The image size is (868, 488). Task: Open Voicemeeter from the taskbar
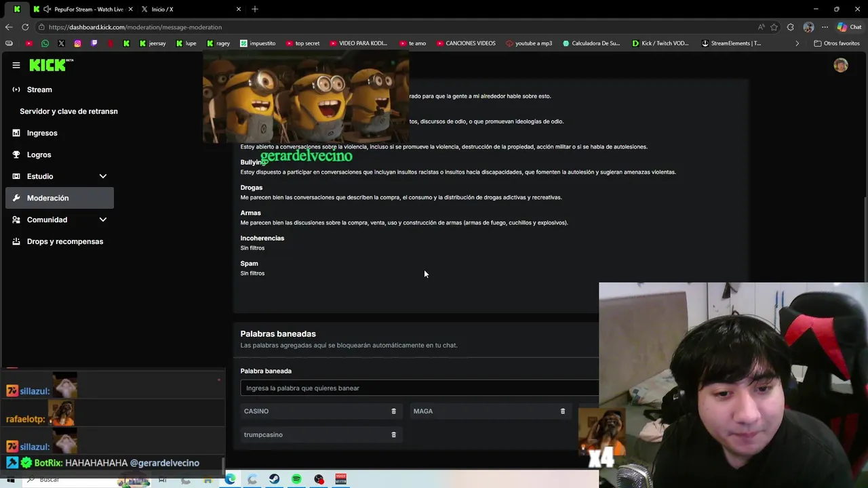341,480
